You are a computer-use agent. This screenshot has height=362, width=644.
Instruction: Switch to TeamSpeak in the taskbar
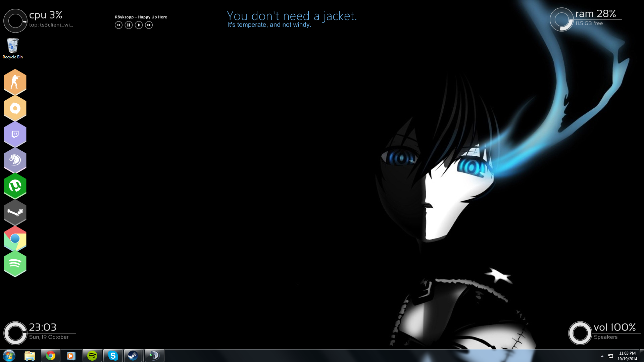[154, 356]
